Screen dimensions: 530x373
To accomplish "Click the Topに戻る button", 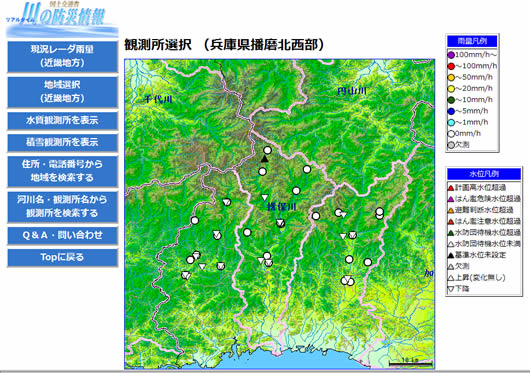I will (x=63, y=257).
